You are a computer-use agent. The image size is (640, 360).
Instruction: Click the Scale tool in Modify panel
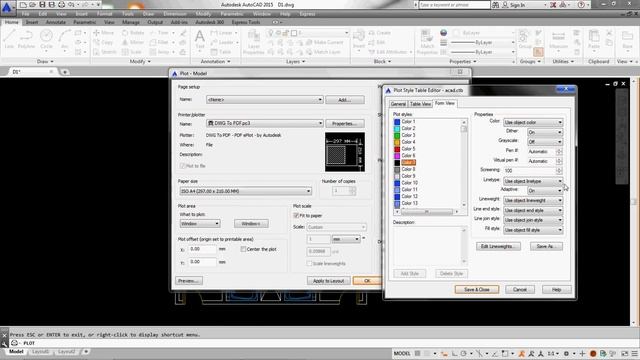point(132,52)
